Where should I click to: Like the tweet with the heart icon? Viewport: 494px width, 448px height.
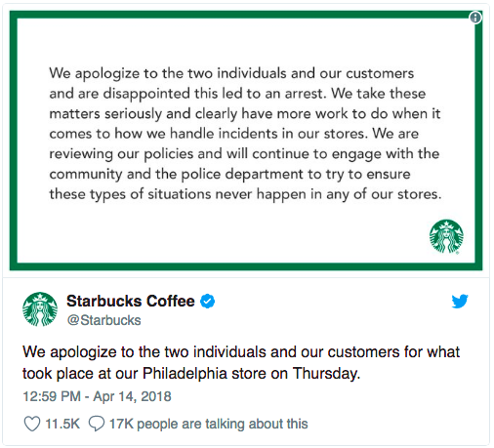32,424
